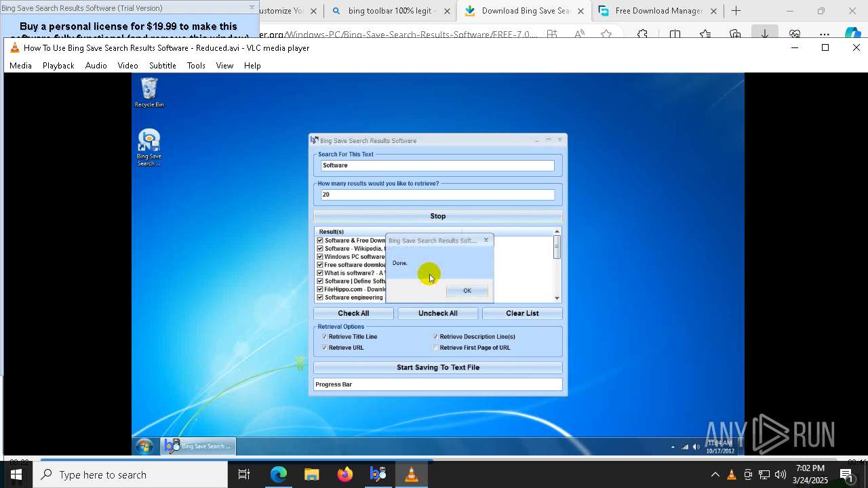Toggle Retrieve URL checkbox
Image resolution: width=868 pixels, height=488 pixels.
pos(324,348)
